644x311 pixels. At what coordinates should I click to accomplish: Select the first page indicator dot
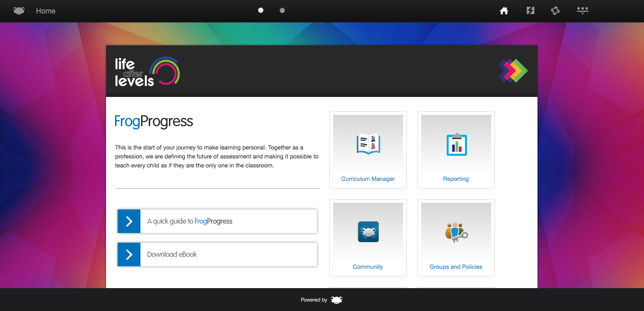point(261,10)
